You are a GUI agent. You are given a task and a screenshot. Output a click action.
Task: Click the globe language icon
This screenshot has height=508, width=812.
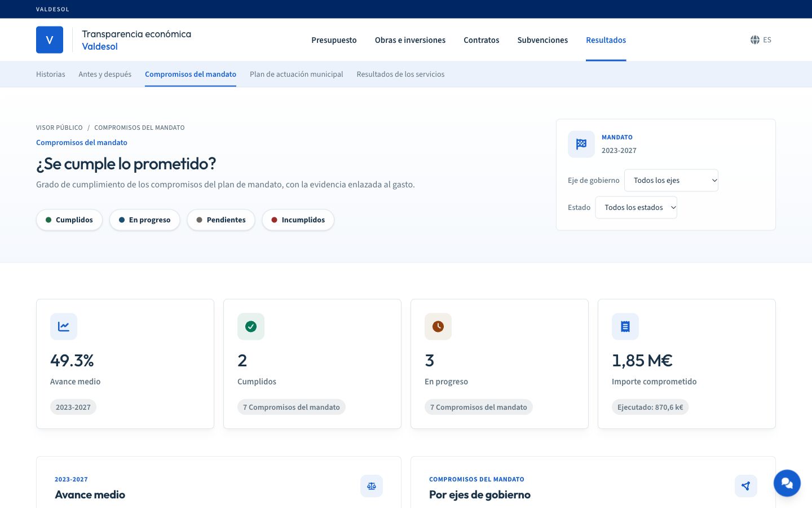pyautogui.click(x=755, y=40)
